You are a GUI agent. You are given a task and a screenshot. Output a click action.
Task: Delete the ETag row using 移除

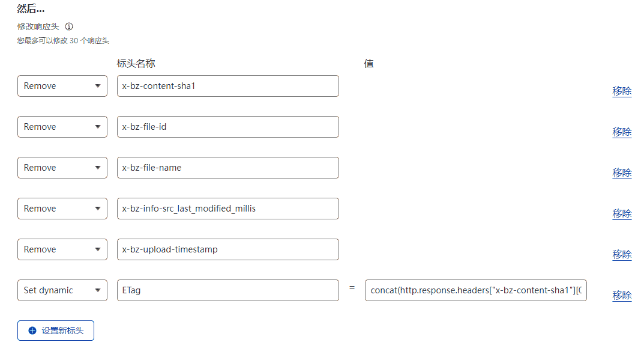tap(622, 296)
